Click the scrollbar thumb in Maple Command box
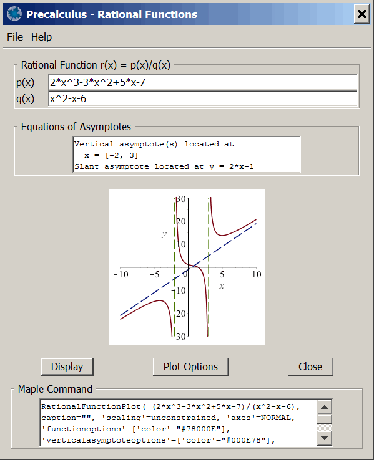This screenshot has height=460, width=374. click(x=324, y=419)
